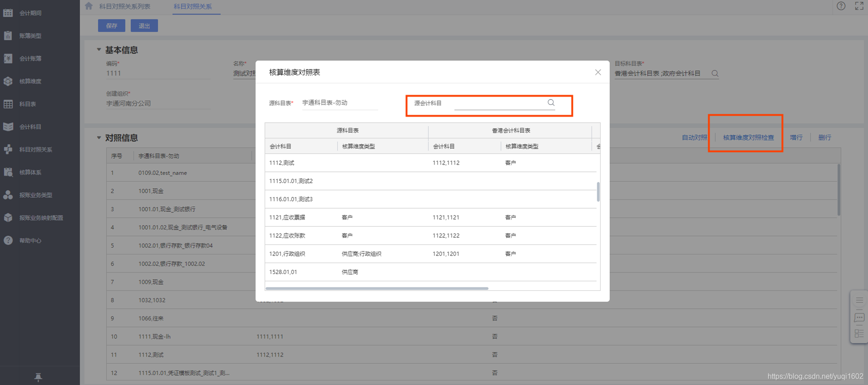Screen dimensions: 868x385
Task: Add a row with 增行
Action: (x=796, y=137)
